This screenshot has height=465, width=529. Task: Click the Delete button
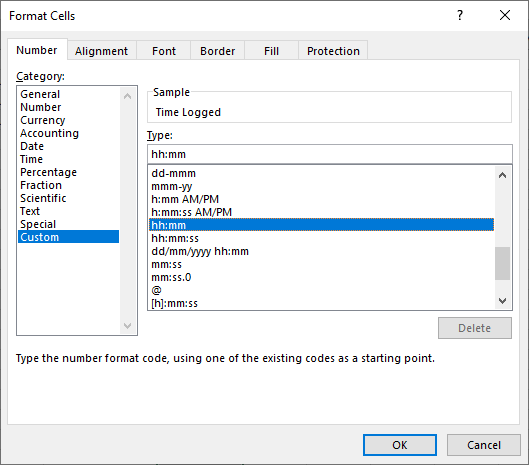[x=475, y=328]
